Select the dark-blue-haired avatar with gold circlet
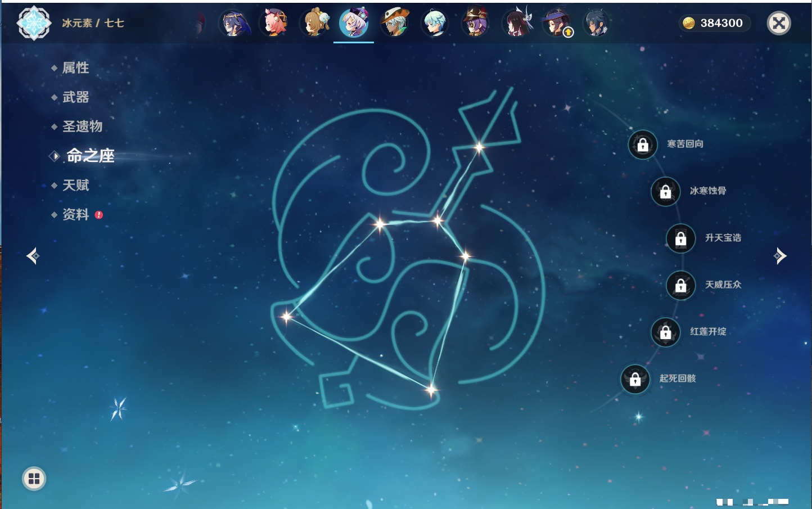 coord(234,23)
